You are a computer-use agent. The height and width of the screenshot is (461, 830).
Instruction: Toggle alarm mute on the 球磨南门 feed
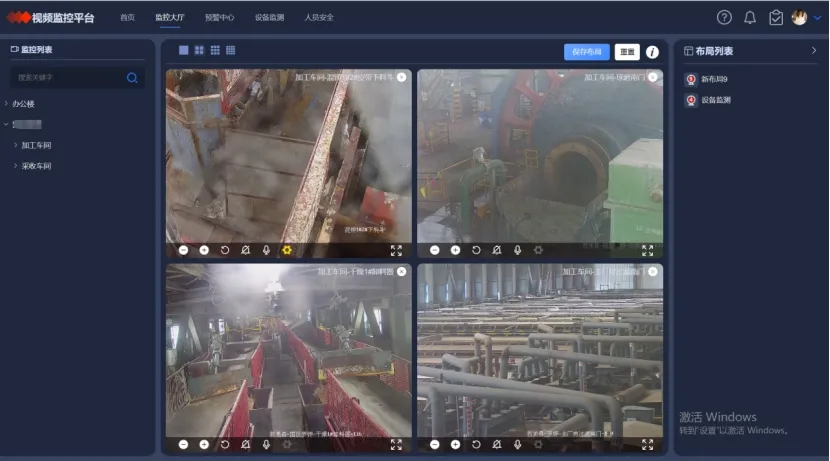point(497,250)
